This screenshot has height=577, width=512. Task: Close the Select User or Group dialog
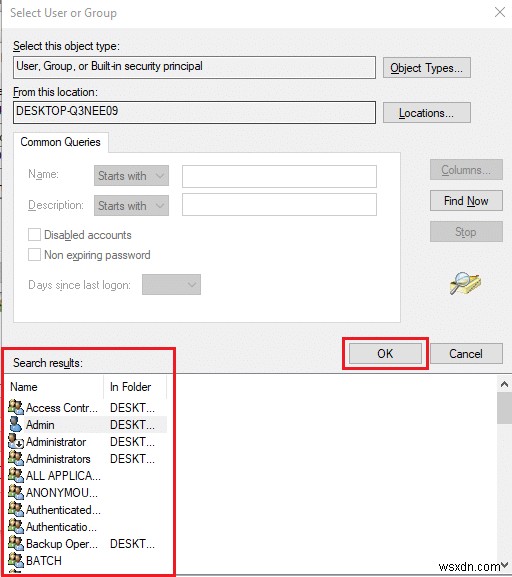[499, 13]
